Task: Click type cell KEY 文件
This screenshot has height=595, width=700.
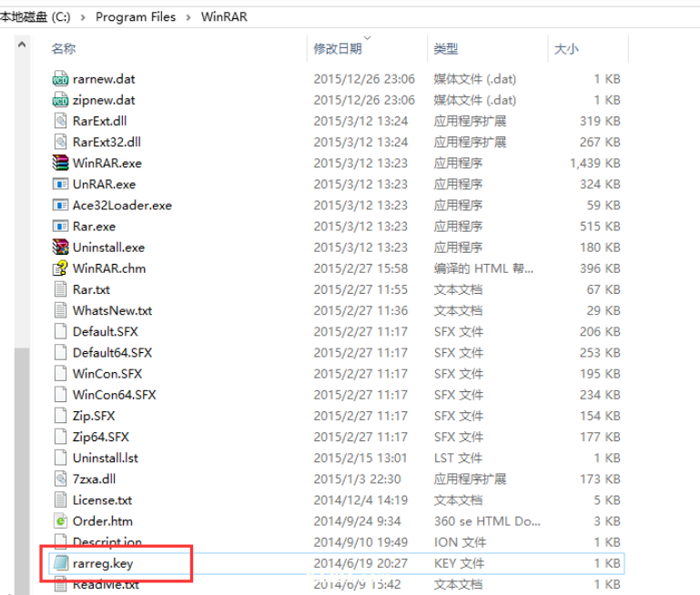Action: (459, 563)
